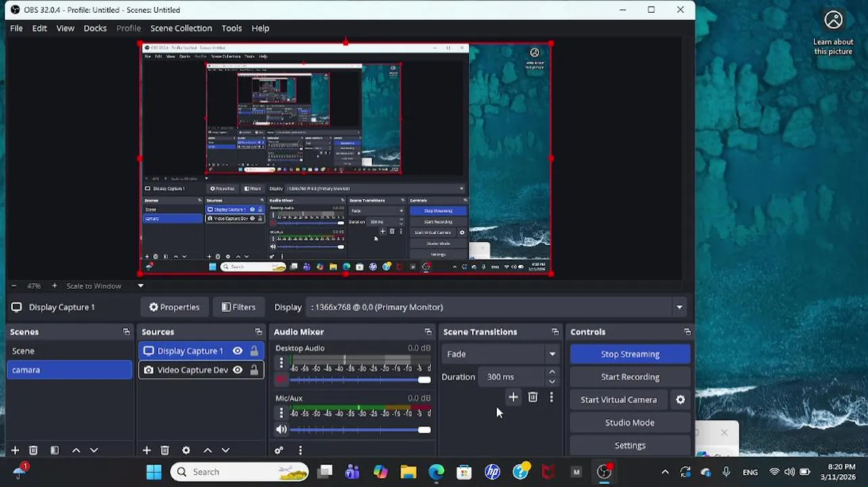Screen dimensions: 868x487
Task: Open Scene Collection menu
Action: (181, 28)
